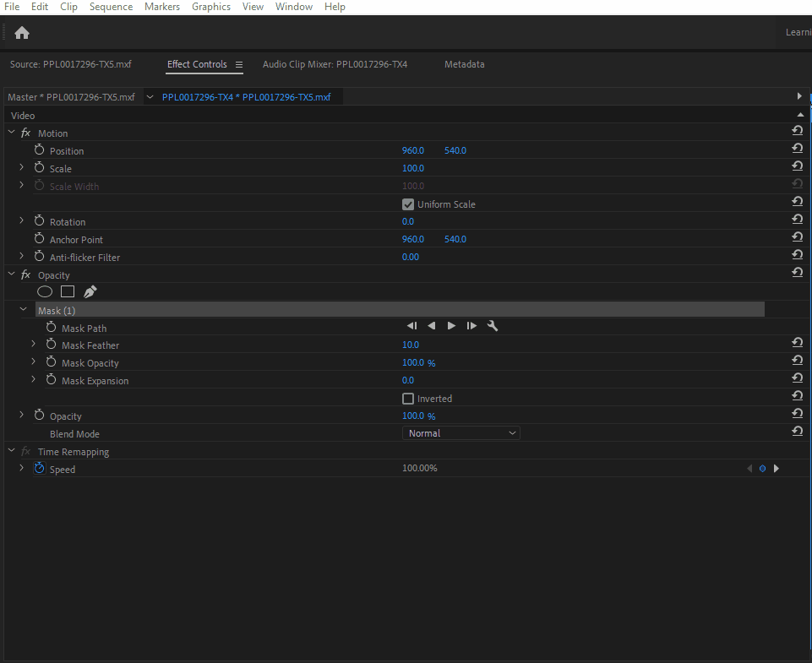
Task: Enable the Inverted mask checkbox
Action: tap(408, 398)
